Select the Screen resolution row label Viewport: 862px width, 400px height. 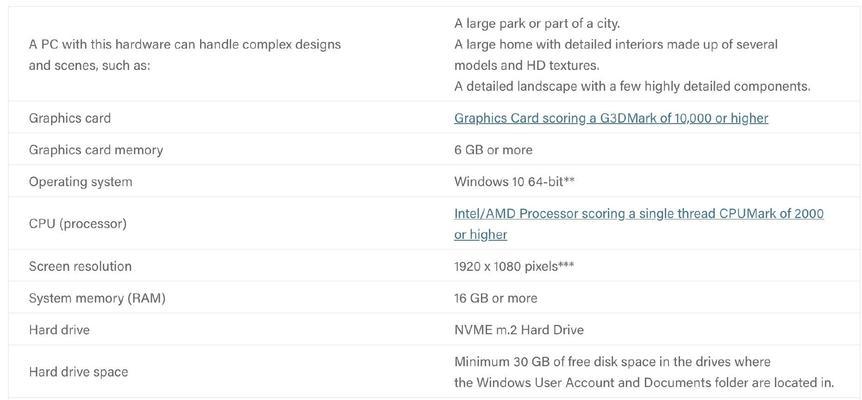[x=80, y=266]
